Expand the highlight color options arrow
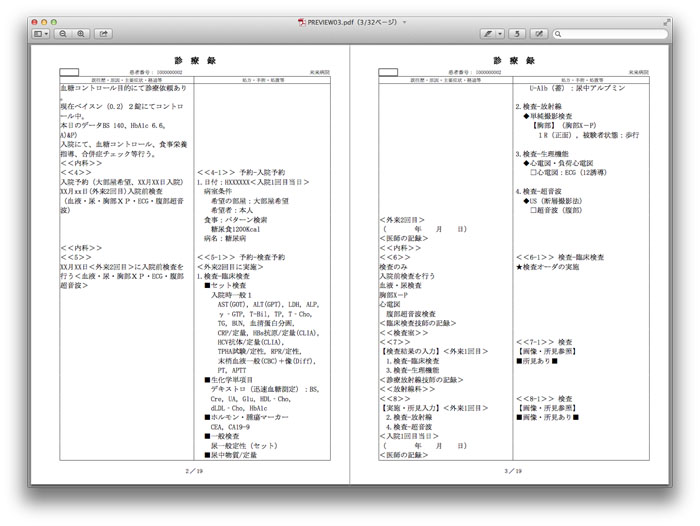Screen dimensions: 700x526 pyautogui.click(x=501, y=34)
